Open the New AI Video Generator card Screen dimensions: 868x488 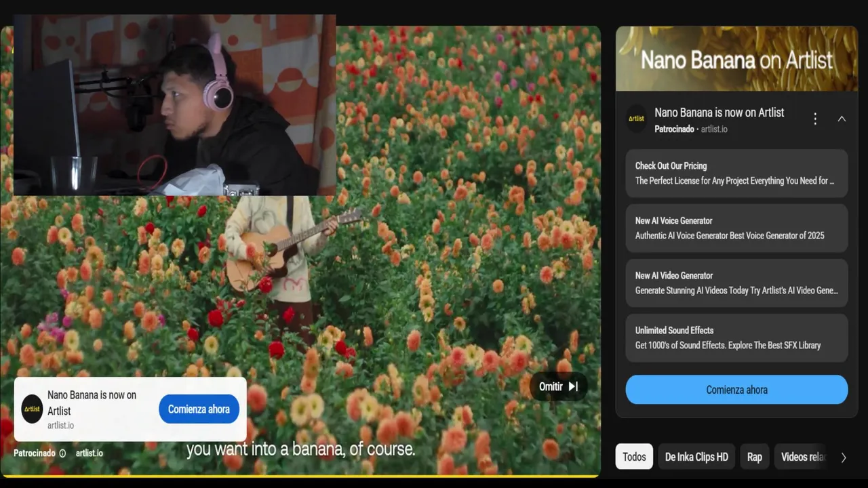pyautogui.click(x=736, y=283)
